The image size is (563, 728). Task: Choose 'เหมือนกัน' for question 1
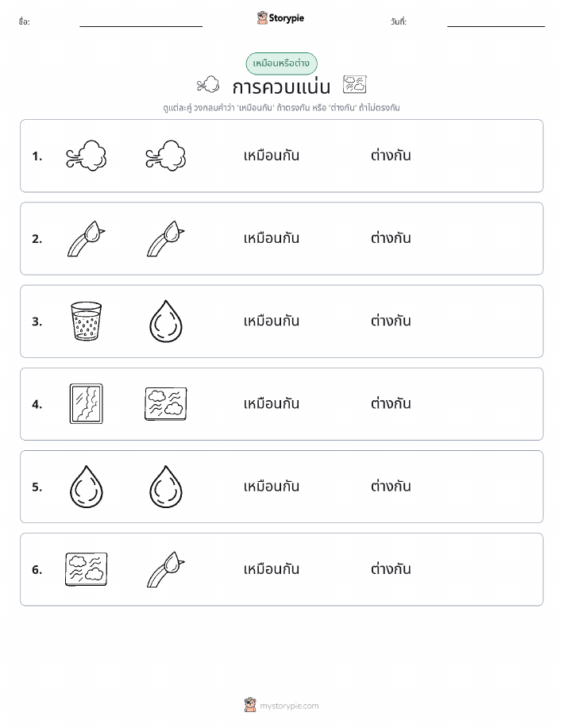tap(272, 156)
